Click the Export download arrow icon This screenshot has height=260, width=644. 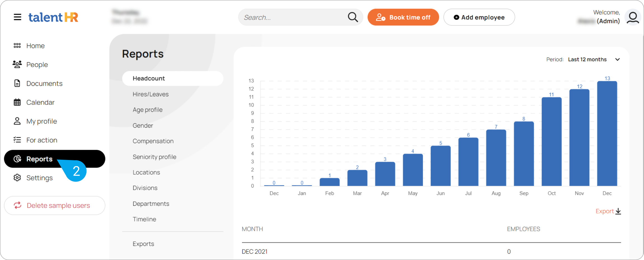[x=618, y=211]
